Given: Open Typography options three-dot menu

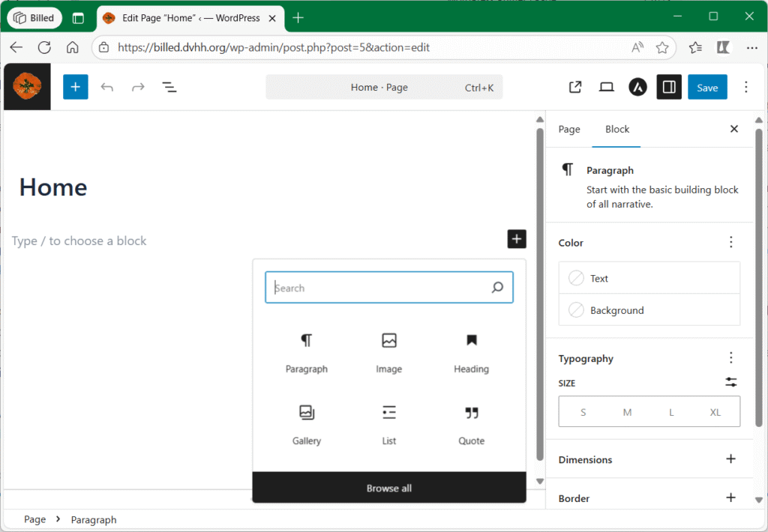Looking at the screenshot, I should pyautogui.click(x=730, y=358).
